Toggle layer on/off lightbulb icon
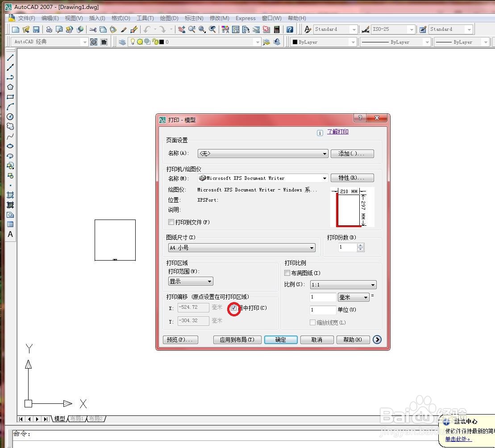The height and width of the screenshot is (448, 495). [x=133, y=41]
